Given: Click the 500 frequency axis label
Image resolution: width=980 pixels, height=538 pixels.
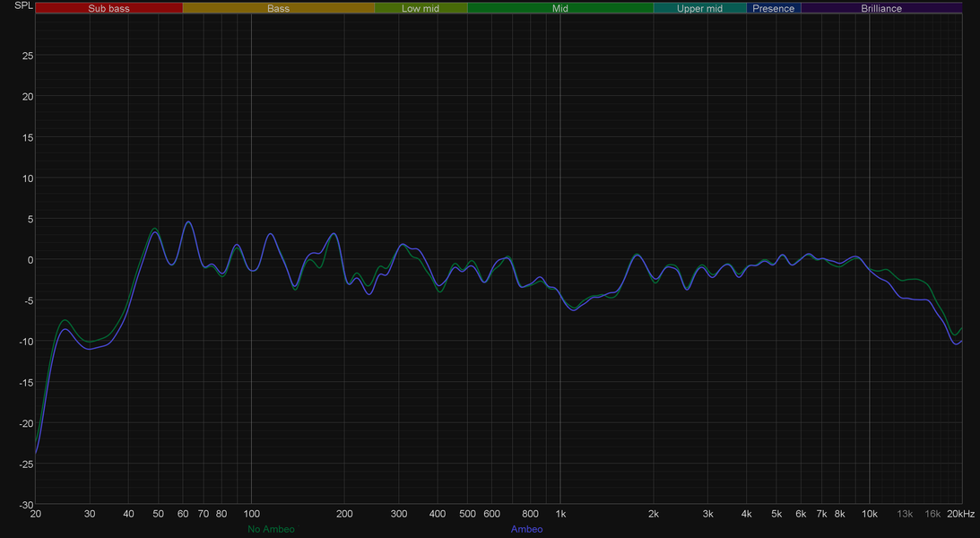Looking at the screenshot, I should coord(467,514).
